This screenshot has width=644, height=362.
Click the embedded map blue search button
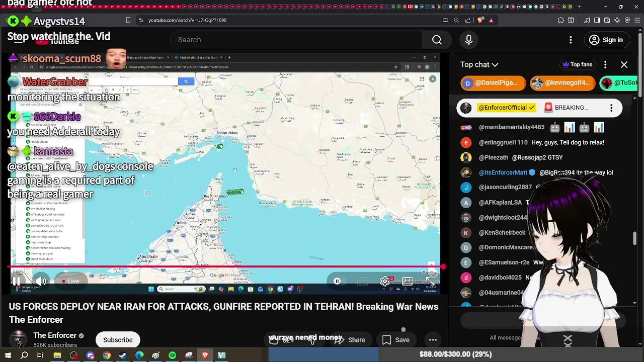186,81
